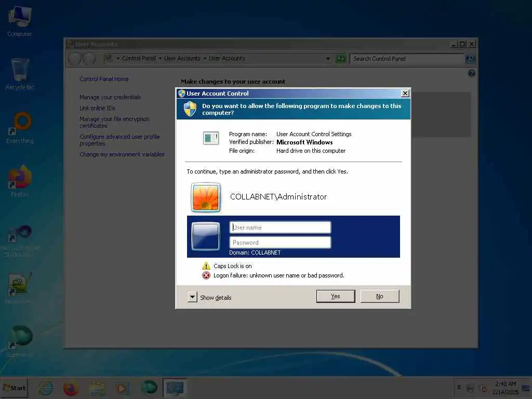Select COLLABNET\Administrator account tile picture

pos(206,197)
